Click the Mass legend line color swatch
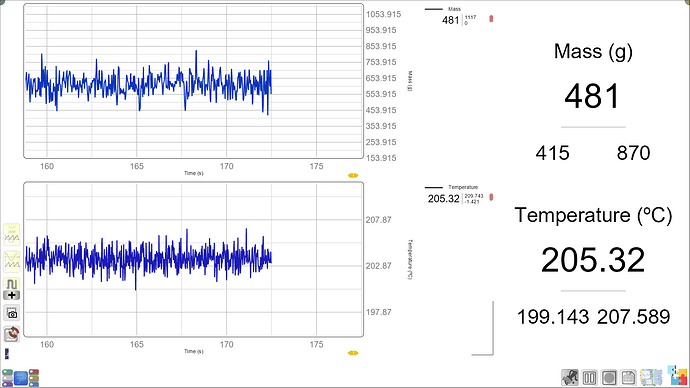This screenshot has height=388, width=690. pos(433,9)
